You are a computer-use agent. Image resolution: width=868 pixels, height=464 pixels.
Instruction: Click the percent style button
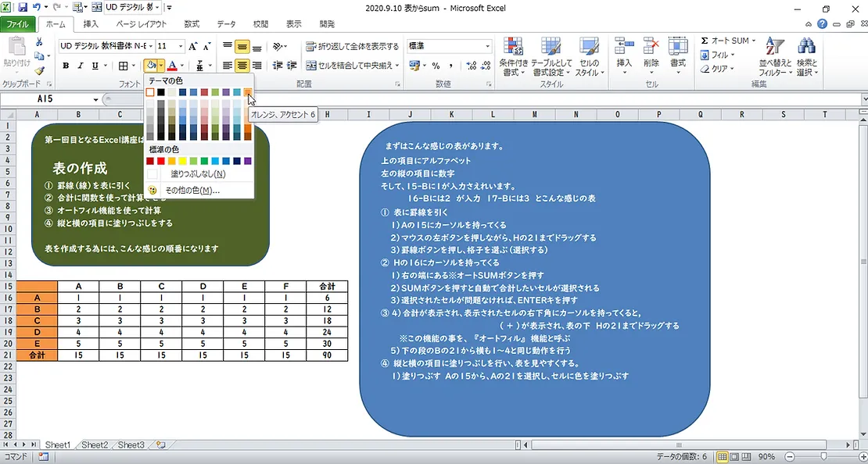[436, 66]
